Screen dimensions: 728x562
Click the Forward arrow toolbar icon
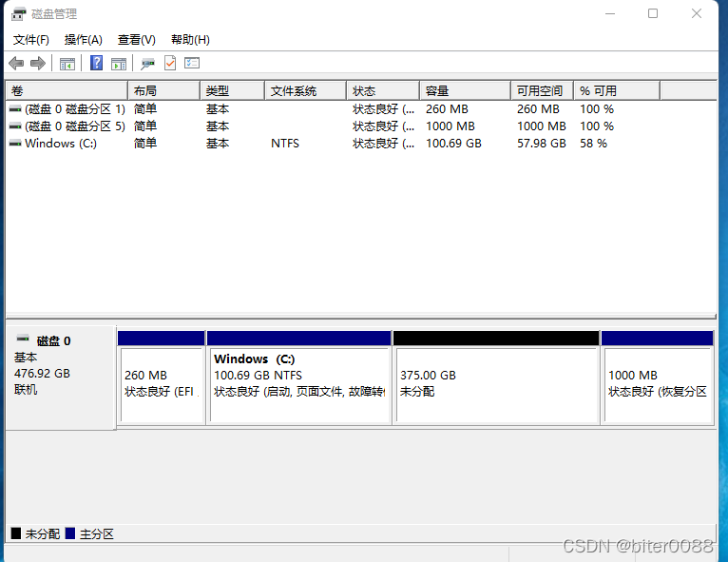38,63
